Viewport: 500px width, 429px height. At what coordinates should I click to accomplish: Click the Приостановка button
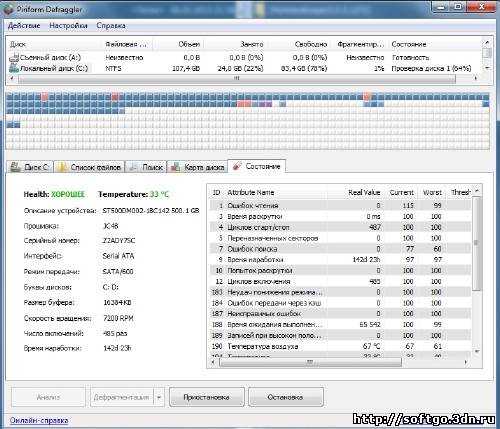point(206,397)
